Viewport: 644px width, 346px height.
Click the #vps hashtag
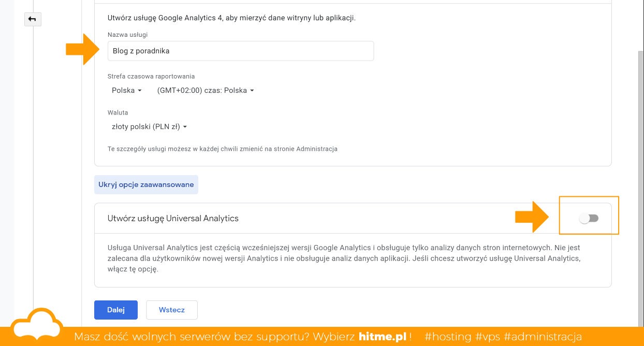[488, 337]
